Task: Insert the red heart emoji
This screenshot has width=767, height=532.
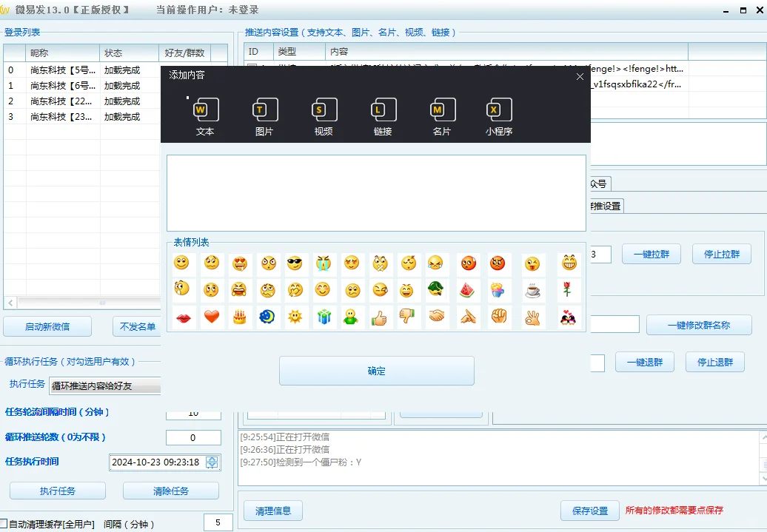Action: click(x=211, y=317)
